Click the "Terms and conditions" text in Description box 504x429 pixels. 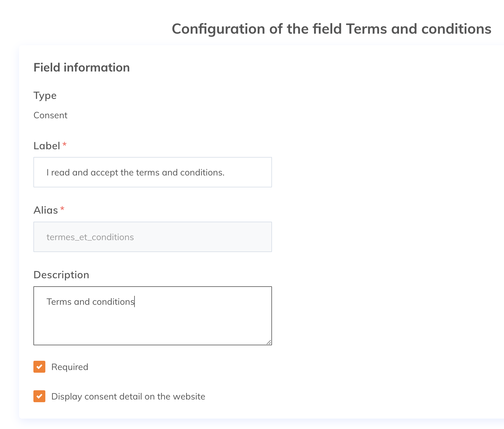[x=90, y=302]
